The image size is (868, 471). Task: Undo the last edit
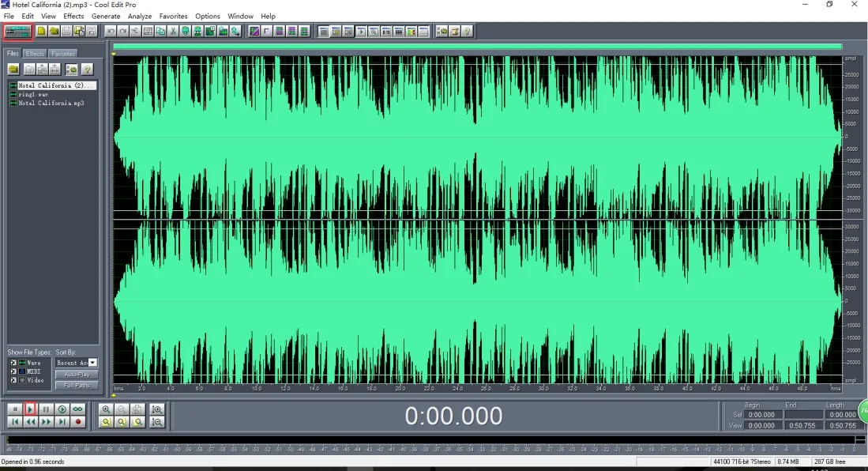(111, 31)
